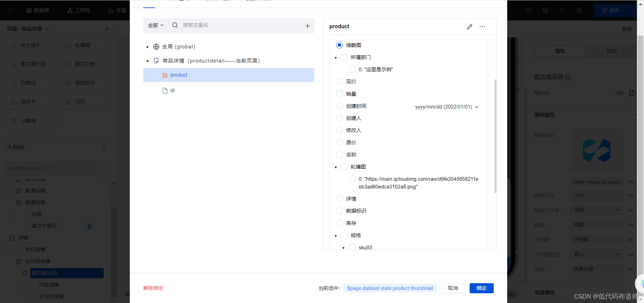Click the info icon beside 图文展示项

[x=568, y=77]
